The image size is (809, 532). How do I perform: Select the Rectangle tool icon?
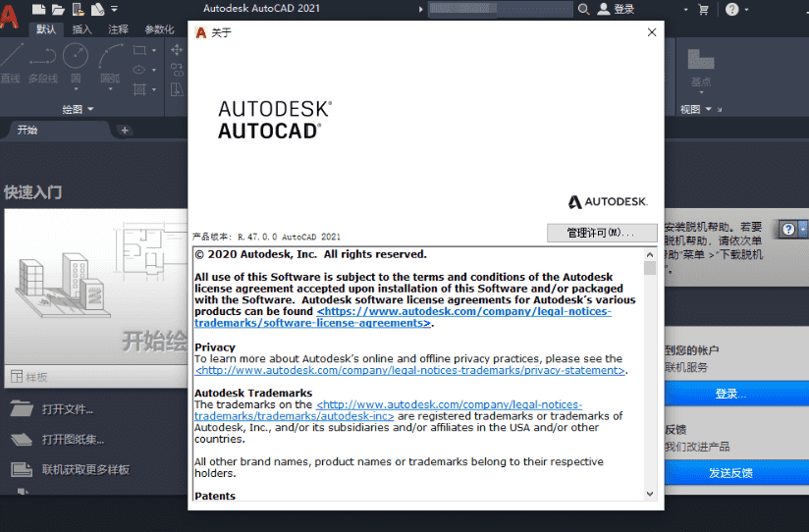[139, 50]
